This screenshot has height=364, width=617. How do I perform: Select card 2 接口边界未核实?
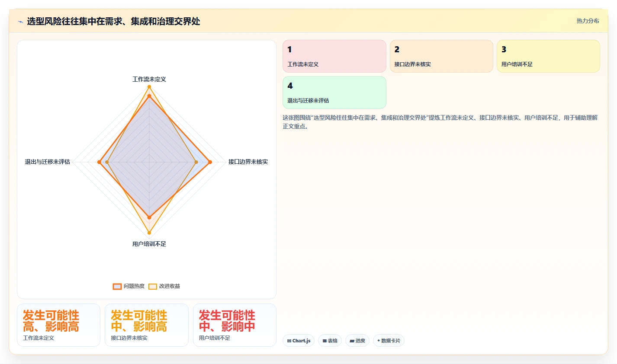441,56
